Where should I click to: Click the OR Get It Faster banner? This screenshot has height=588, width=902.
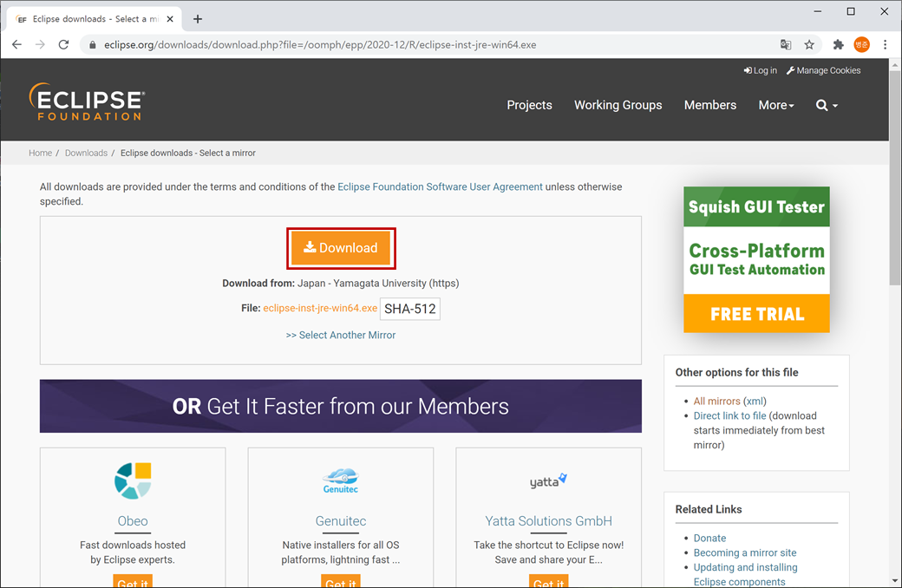coord(341,406)
